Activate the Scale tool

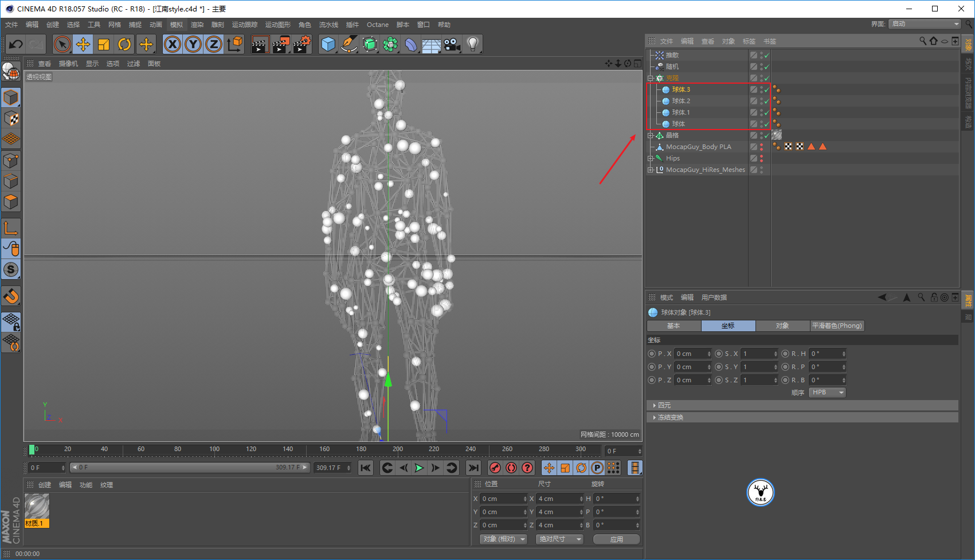click(x=104, y=44)
